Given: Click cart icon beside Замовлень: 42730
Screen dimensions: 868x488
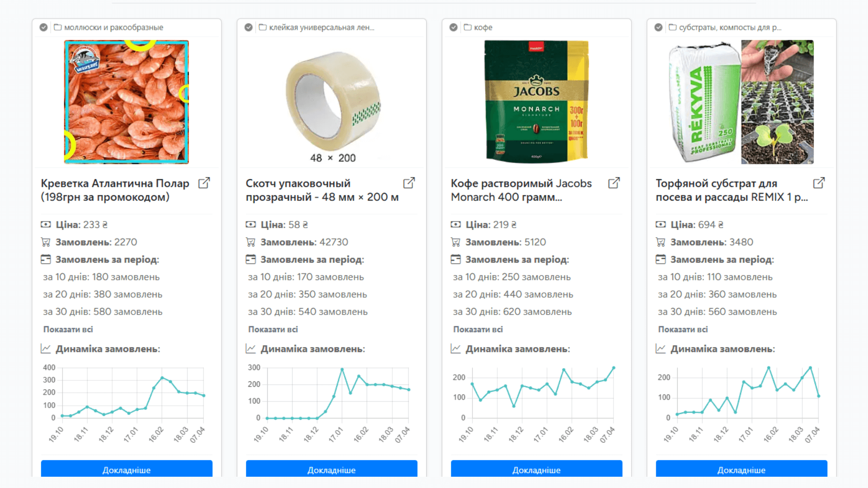Looking at the screenshot, I should pyautogui.click(x=250, y=242).
